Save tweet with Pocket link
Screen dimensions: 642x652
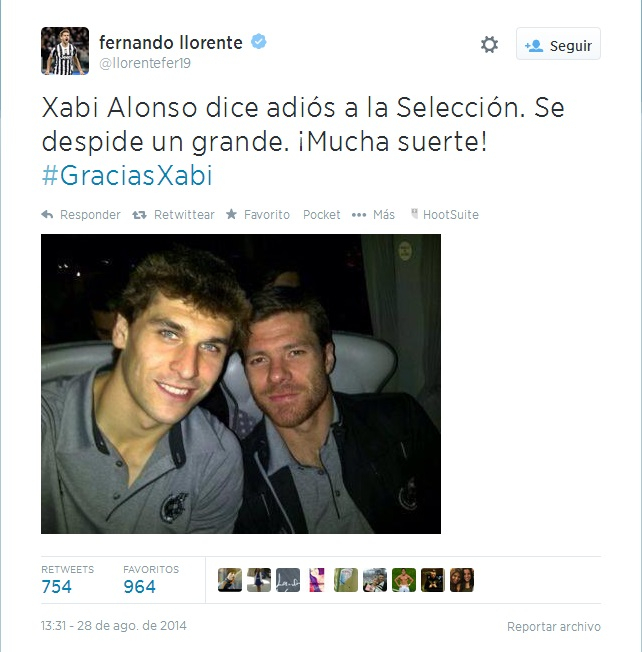click(x=321, y=215)
